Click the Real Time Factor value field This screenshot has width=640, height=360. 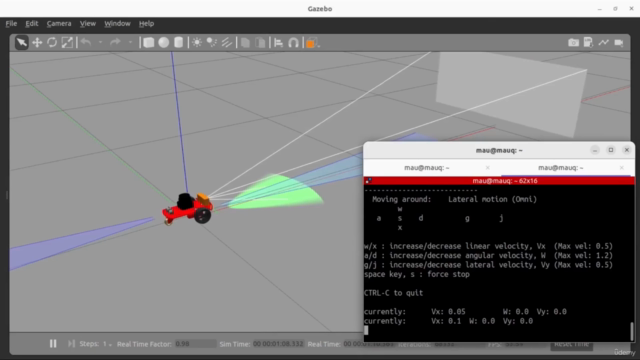195,344
